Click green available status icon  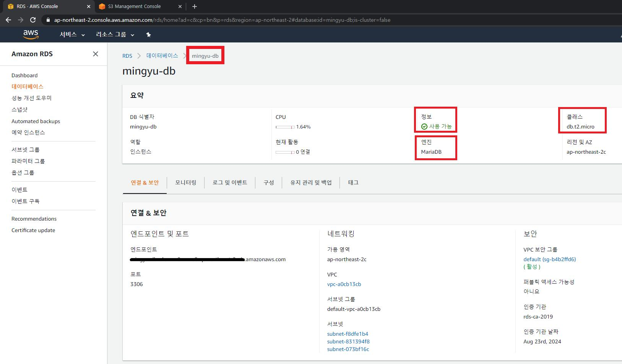click(x=424, y=127)
